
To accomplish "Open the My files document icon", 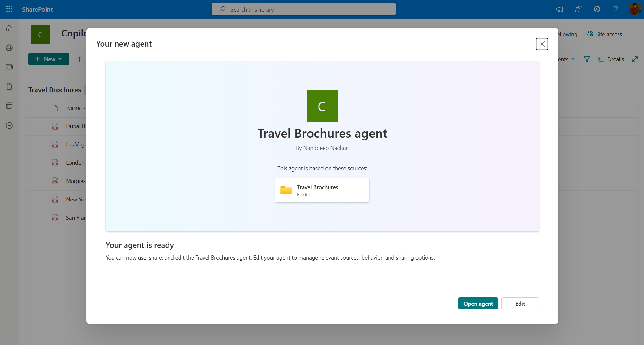I will [x=9, y=86].
